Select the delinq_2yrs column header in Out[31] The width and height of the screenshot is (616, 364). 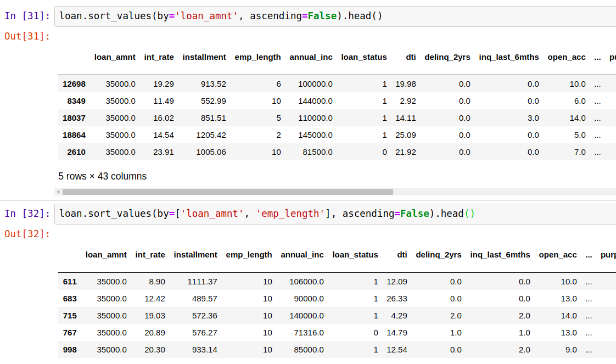447,57
